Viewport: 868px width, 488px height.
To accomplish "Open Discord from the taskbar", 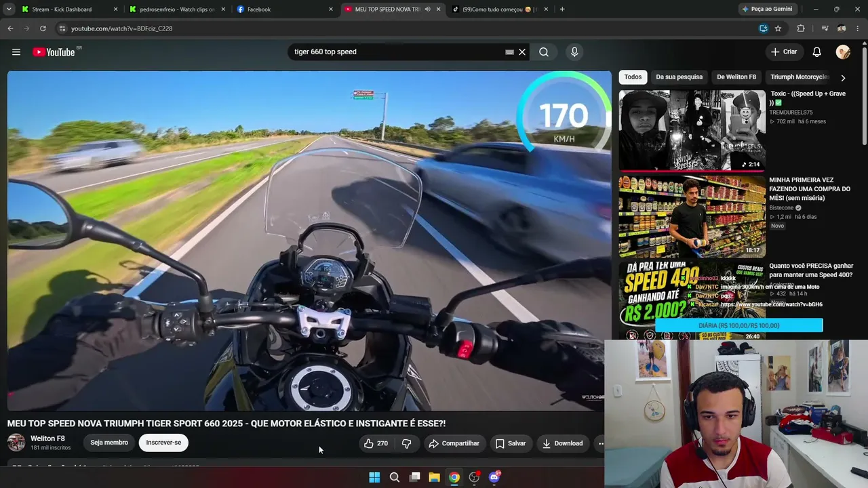I will pos(494,477).
